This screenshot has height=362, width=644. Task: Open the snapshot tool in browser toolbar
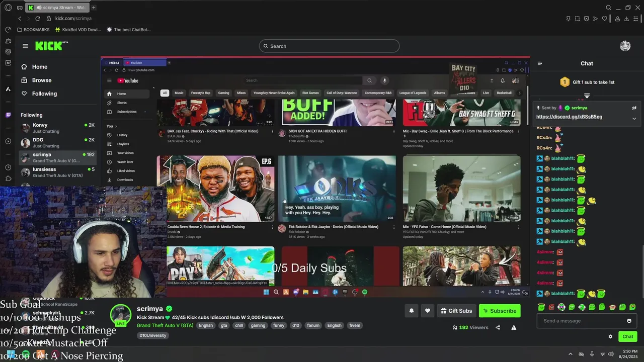click(578, 19)
